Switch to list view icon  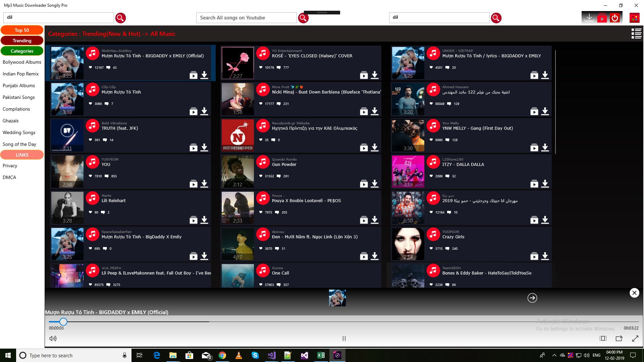coord(636,34)
